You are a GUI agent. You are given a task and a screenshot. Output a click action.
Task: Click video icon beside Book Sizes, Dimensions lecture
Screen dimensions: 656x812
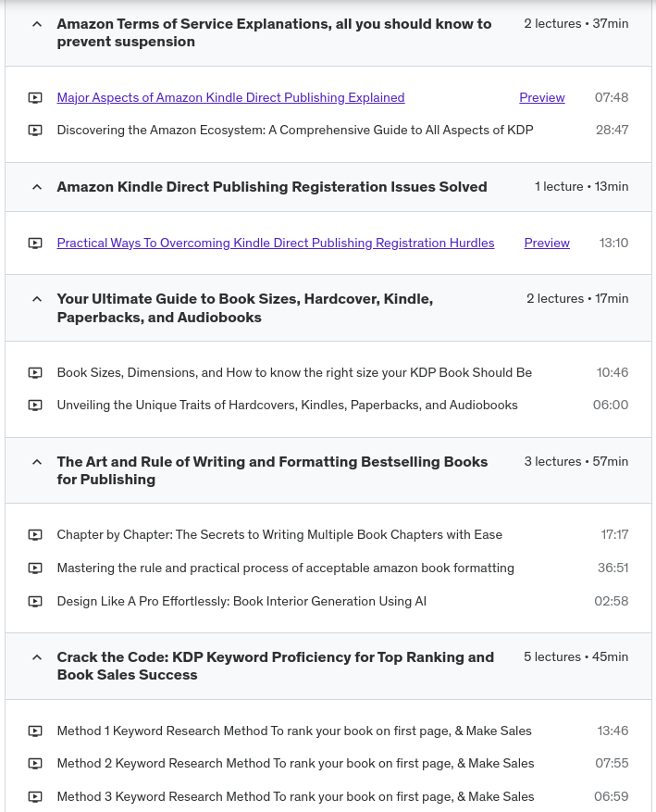(35, 373)
